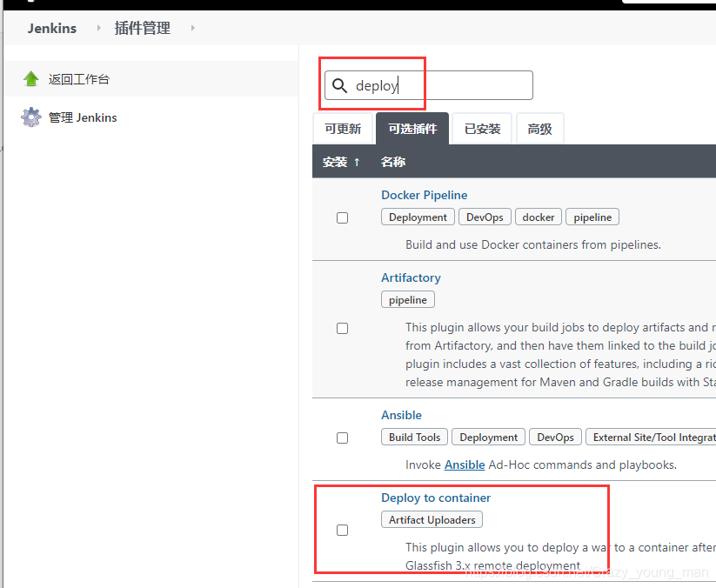Click Docker Pipeline's pipeline tag
716x588 pixels.
[x=592, y=217]
